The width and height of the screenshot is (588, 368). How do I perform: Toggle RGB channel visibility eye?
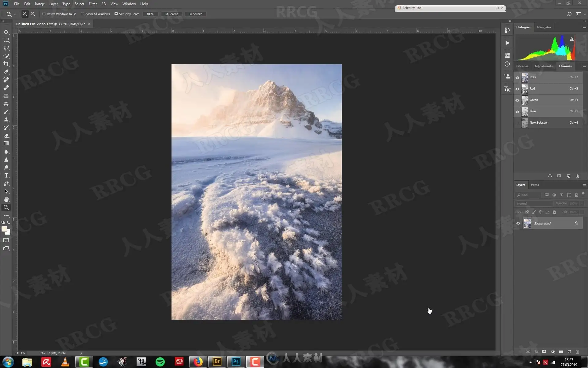[x=518, y=77]
